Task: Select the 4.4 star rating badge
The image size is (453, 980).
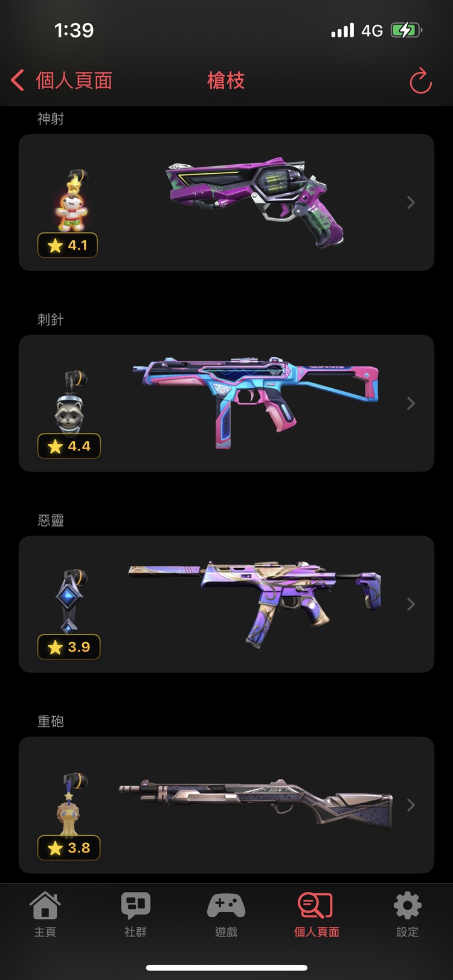Action: tap(69, 446)
